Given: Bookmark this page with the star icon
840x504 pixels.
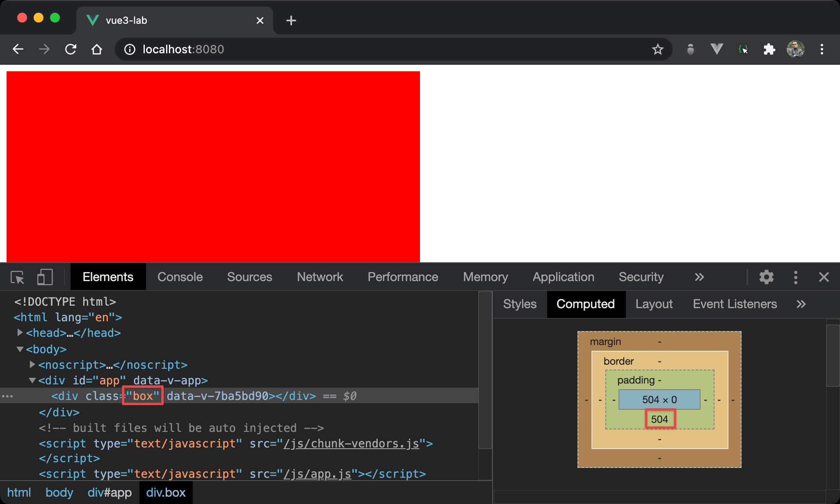Looking at the screenshot, I should click(x=657, y=50).
